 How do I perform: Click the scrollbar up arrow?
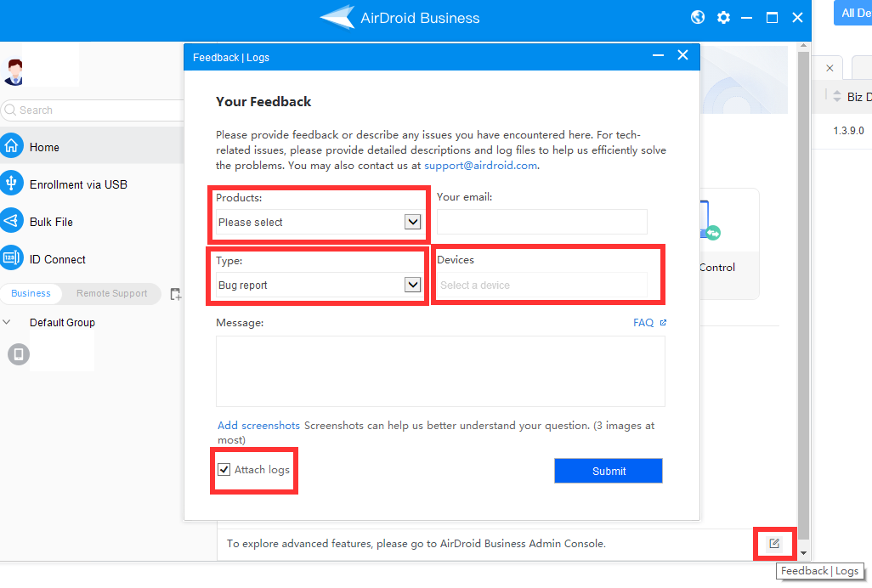tap(804, 46)
